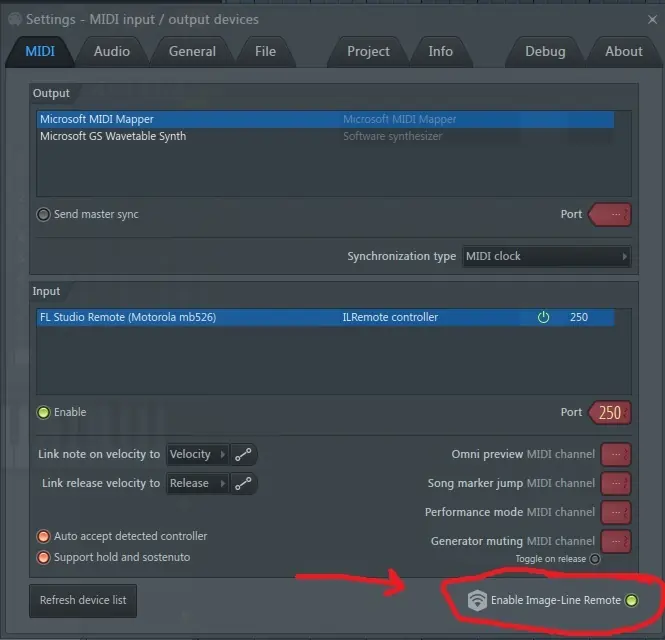The height and width of the screenshot is (640, 665).
Task: Select Microsoft MIDI Mapper output device
Action: click(x=325, y=119)
